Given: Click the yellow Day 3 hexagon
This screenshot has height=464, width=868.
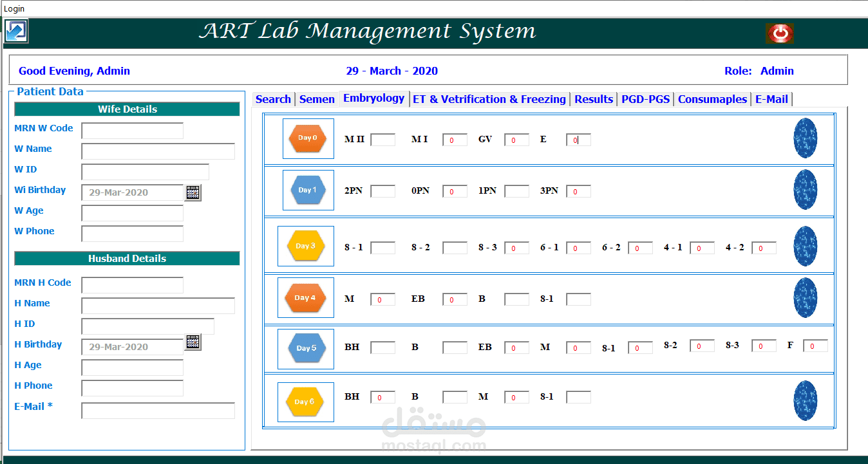Looking at the screenshot, I should 306,246.
